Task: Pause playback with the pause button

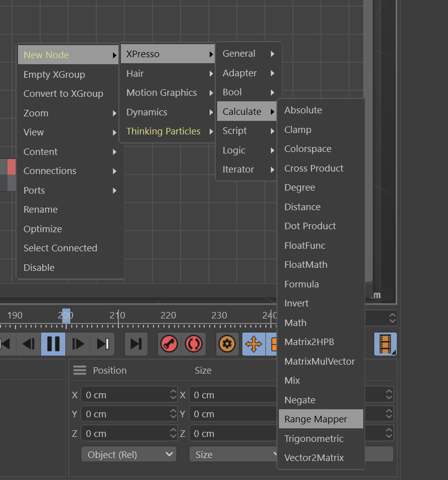Action: (x=53, y=344)
